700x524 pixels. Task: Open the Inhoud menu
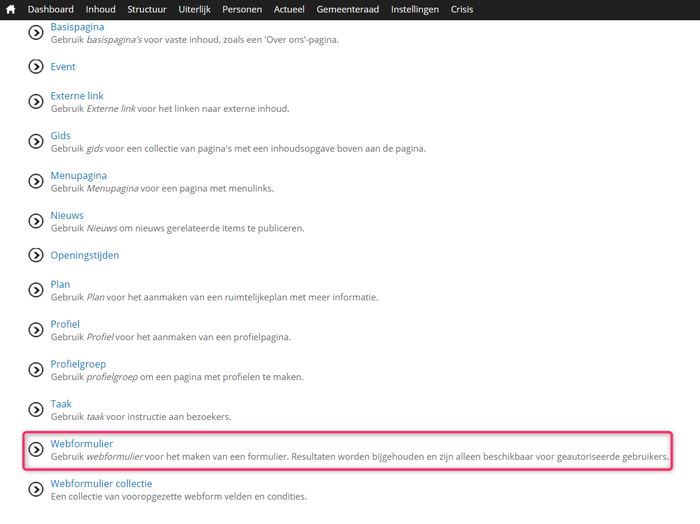tap(100, 9)
